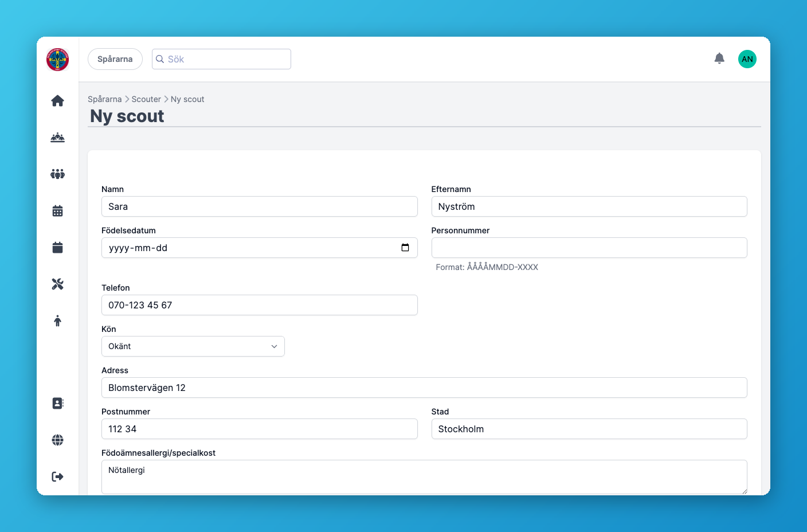Screen dimensions: 807x532
Task: Focus the Sök search field
Action: tap(221, 59)
